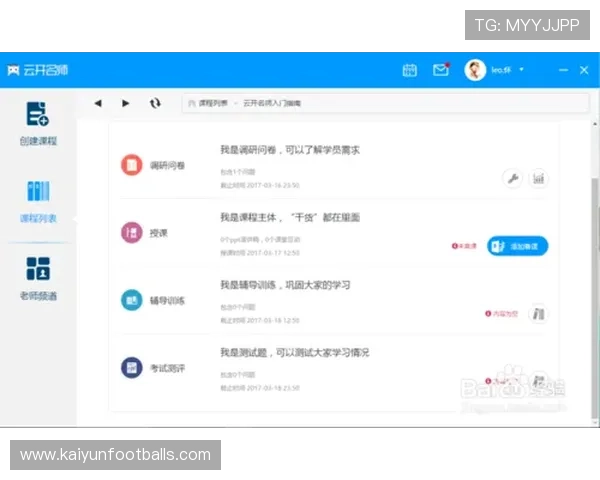Click edit icon in 考试测评 row

[x=539, y=381]
